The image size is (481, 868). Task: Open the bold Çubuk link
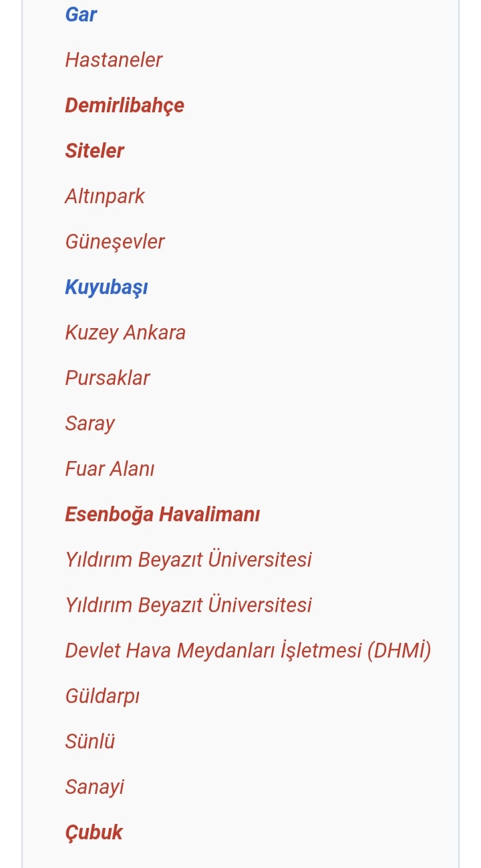(94, 833)
